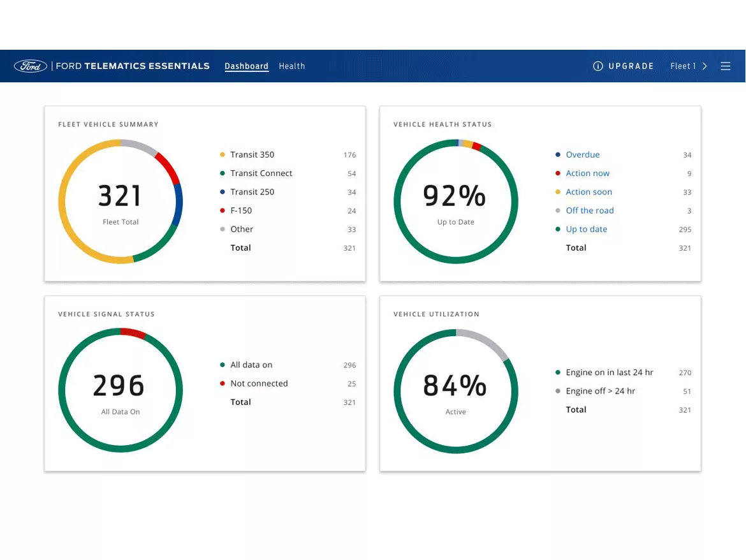Click the F-150 red legend dot
746x560 pixels.
click(222, 210)
